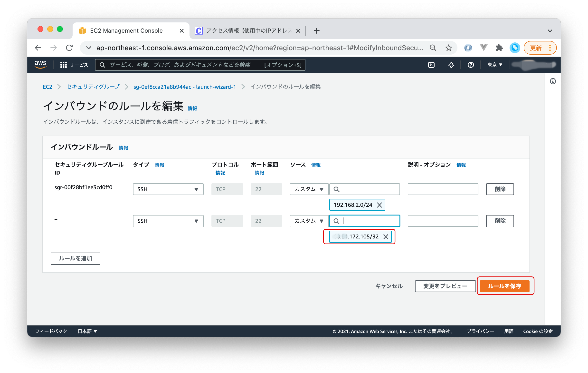Open a new browser tab
This screenshot has width=588, height=373.
pyautogui.click(x=316, y=31)
